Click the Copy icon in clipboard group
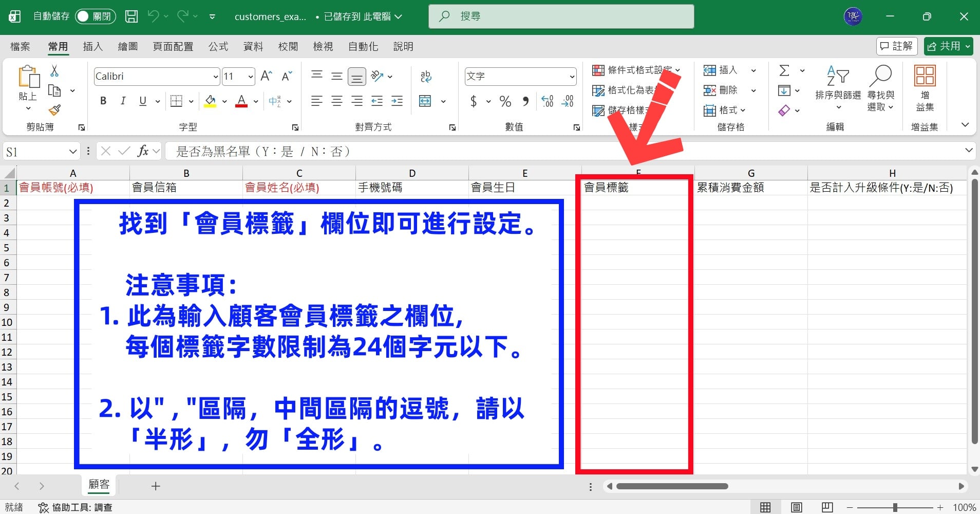 pos(54,90)
